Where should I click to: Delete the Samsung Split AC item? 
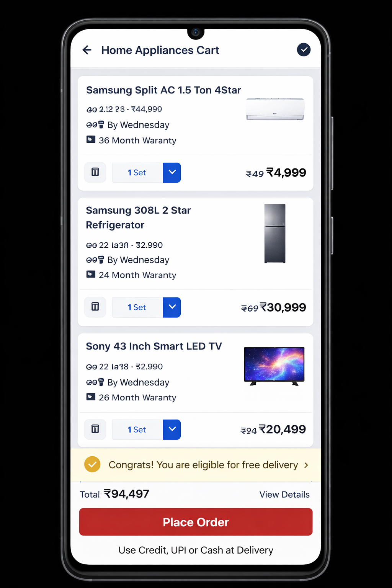(95, 172)
